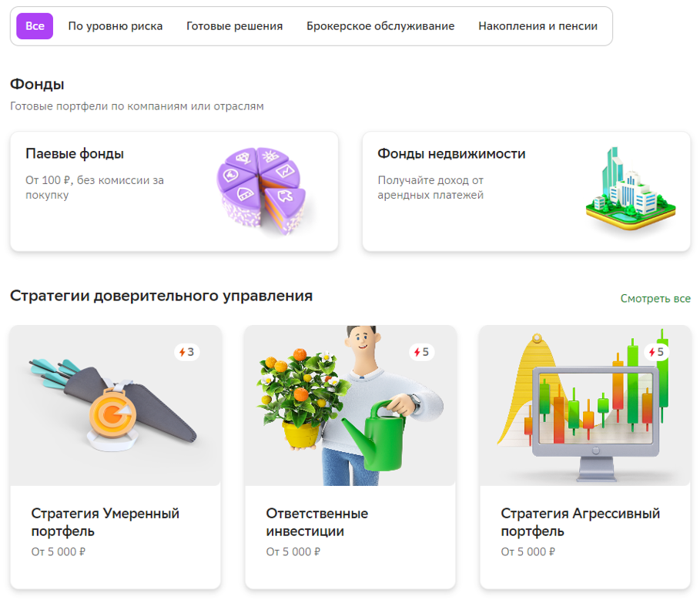Open Ответственные инвестиции card title
The image size is (700, 603).
point(317,522)
